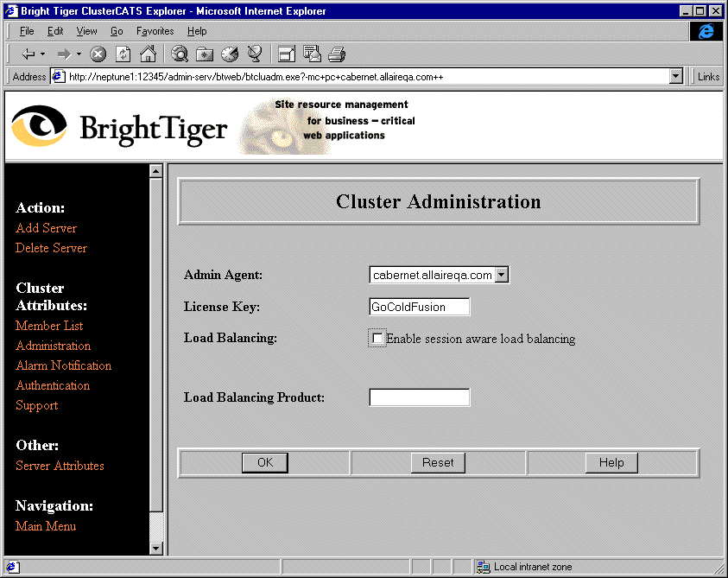The width and height of the screenshot is (728, 578).
Task: Open the View menu
Action: point(86,31)
